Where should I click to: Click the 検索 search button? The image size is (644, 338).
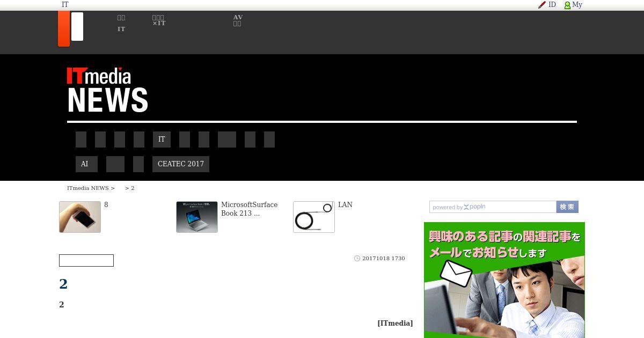tap(567, 207)
